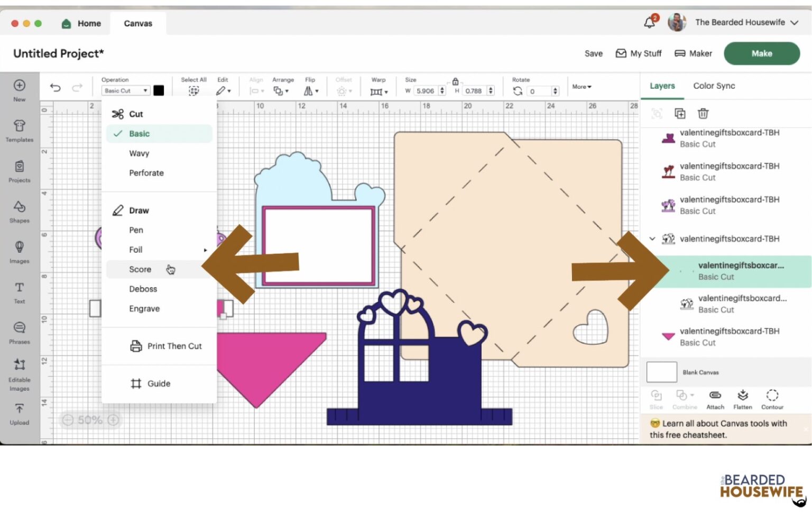Click the undo arrow
812x516 pixels.
(x=56, y=88)
